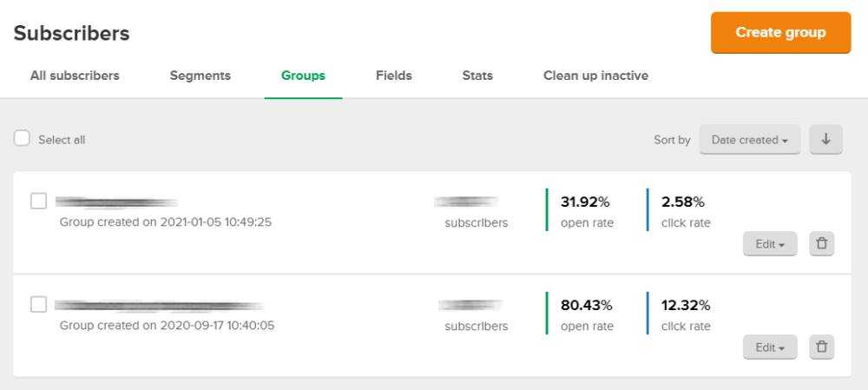Delete the group created on 2020-09-17
Image resolution: width=868 pixels, height=390 pixels.
[x=821, y=347]
